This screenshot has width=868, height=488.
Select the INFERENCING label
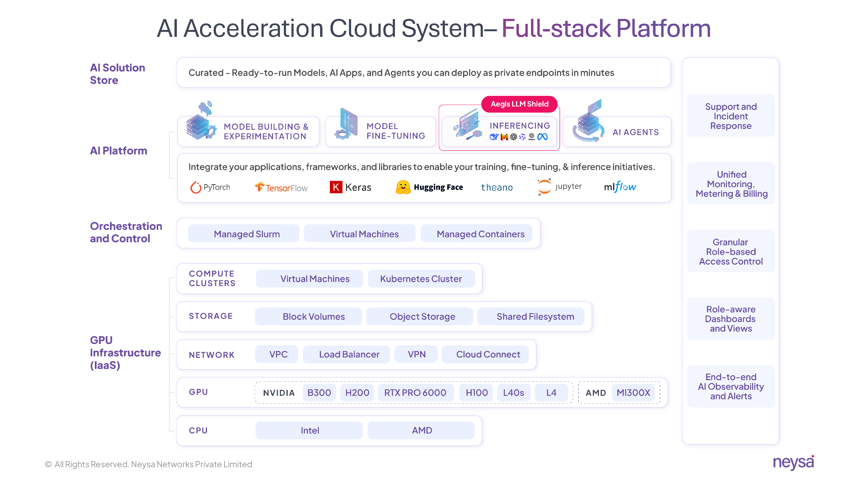(519, 126)
